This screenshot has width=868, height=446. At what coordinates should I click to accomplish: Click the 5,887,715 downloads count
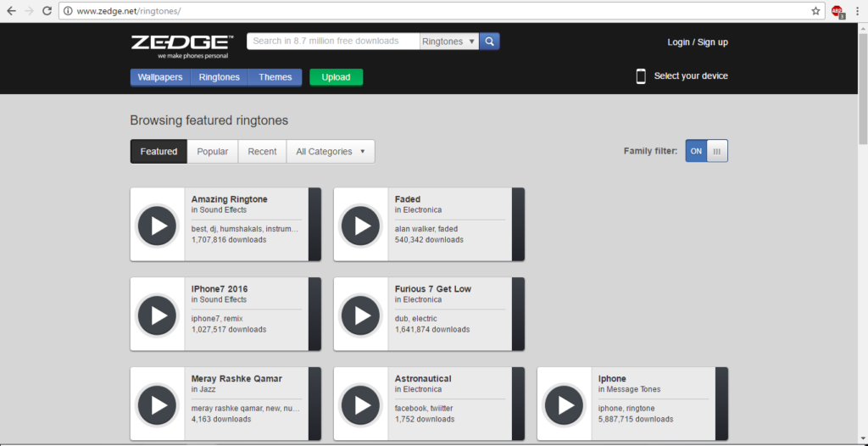[x=636, y=420]
